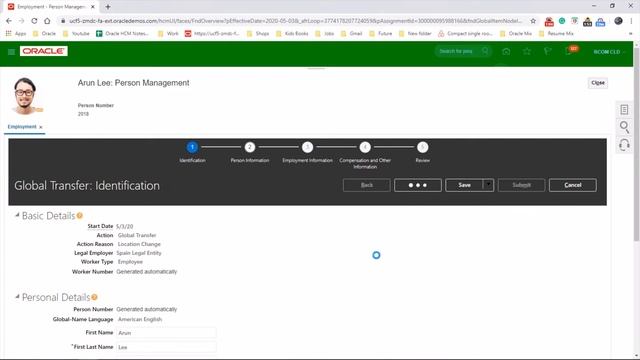The height and width of the screenshot is (360, 640).
Task: Open the Oracle bookmarks folder
Action: [x=44, y=33]
